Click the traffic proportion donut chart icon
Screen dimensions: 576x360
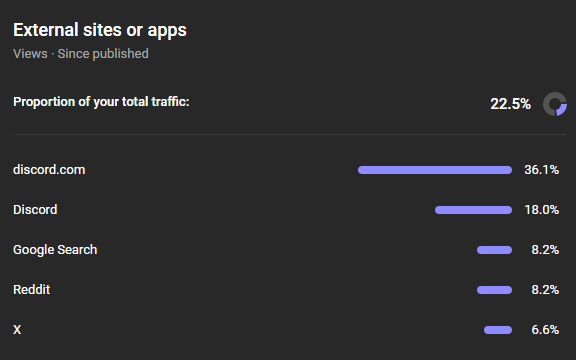pyautogui.click(x=555, y=104)
